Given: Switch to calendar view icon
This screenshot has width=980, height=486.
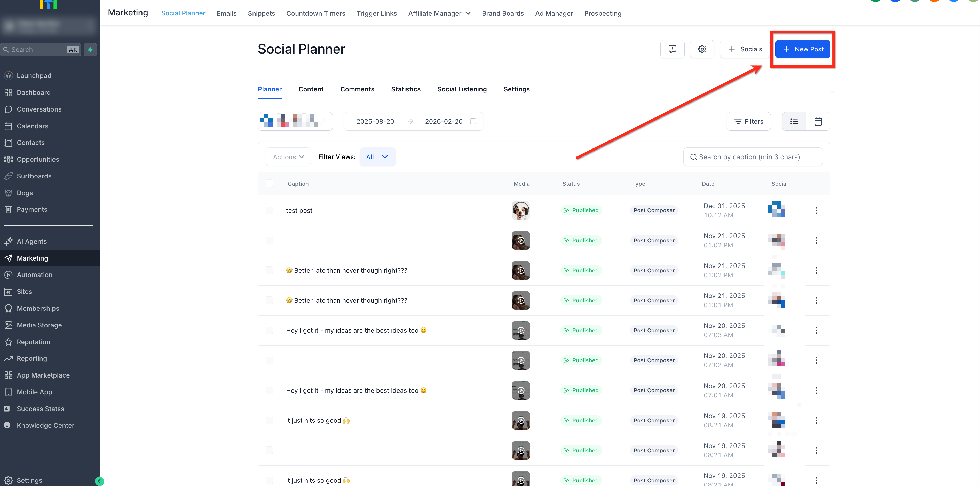Looking at the screenshot, I should pyautogui.click(x=818, y=121).
